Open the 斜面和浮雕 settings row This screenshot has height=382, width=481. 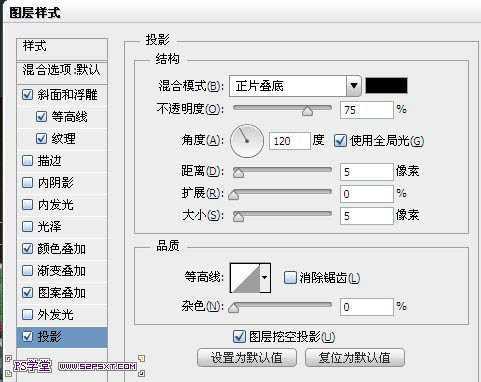[x=62, y=95]
